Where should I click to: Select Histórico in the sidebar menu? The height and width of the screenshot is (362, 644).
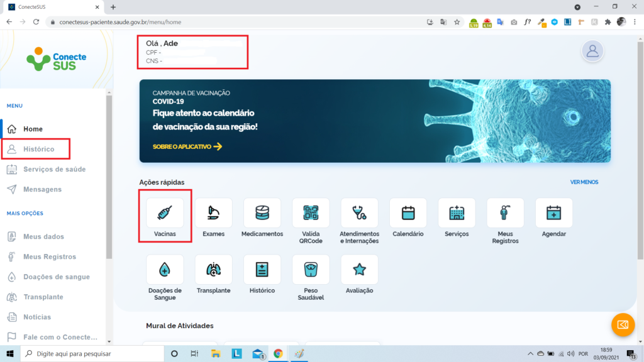tap(38, 149)
